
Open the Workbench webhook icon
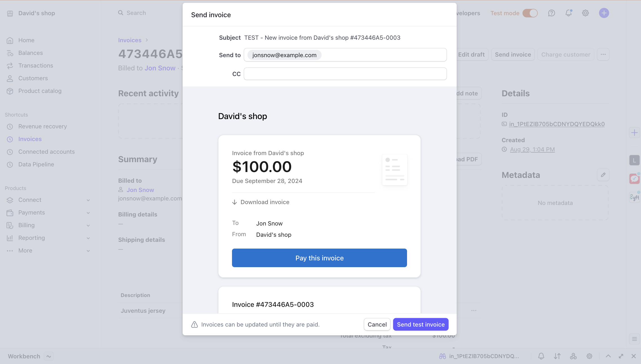pos(573,356)
